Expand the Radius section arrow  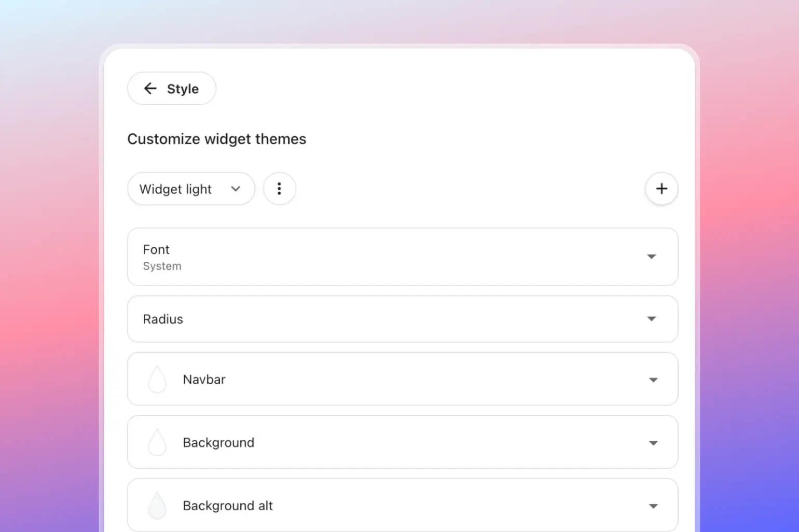(x=652, y=319)
